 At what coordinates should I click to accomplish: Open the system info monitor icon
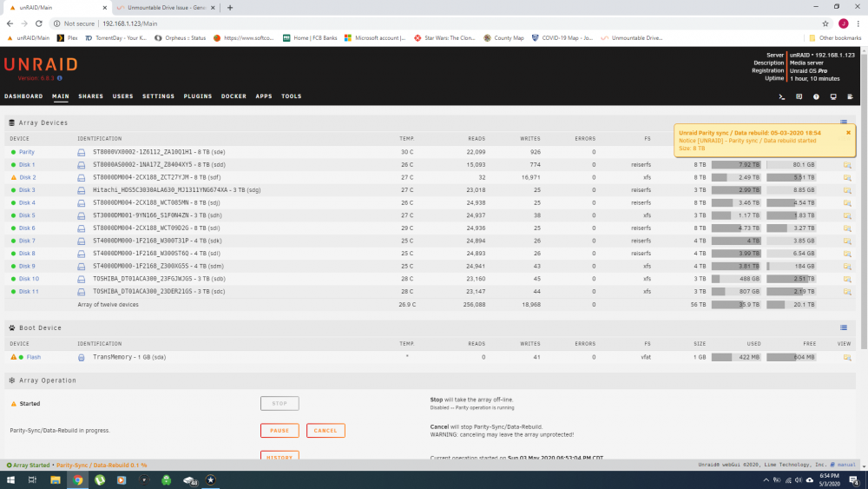(833, 96)
